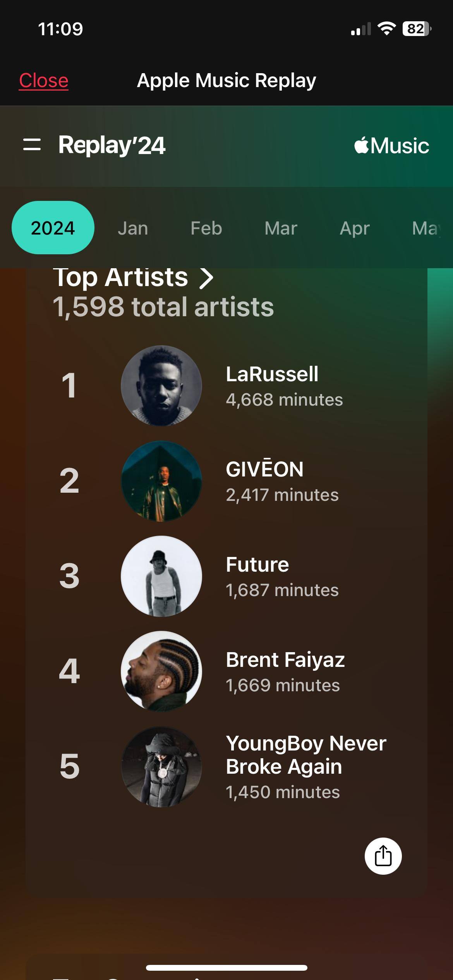Tap the Close link
The width and height of the screenshot is (453, 980).
pyautogui.click(x=44, y=81)
